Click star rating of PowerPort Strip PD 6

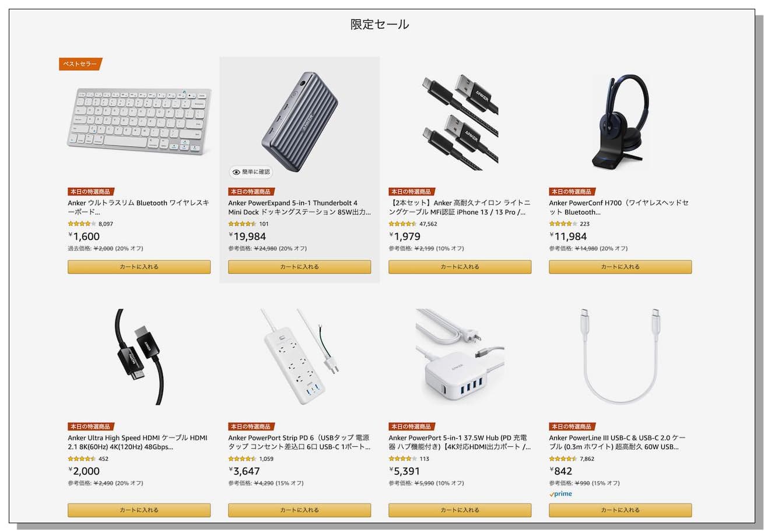pos(242,459)
